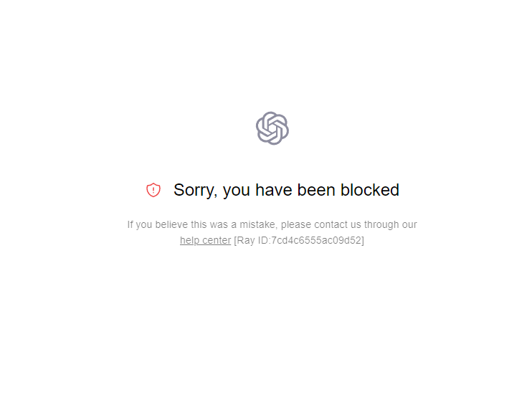The image size is (532, 410).
Task: Click the word "If" starting the message
Action: pyautogui.click(x=130, y=224)
